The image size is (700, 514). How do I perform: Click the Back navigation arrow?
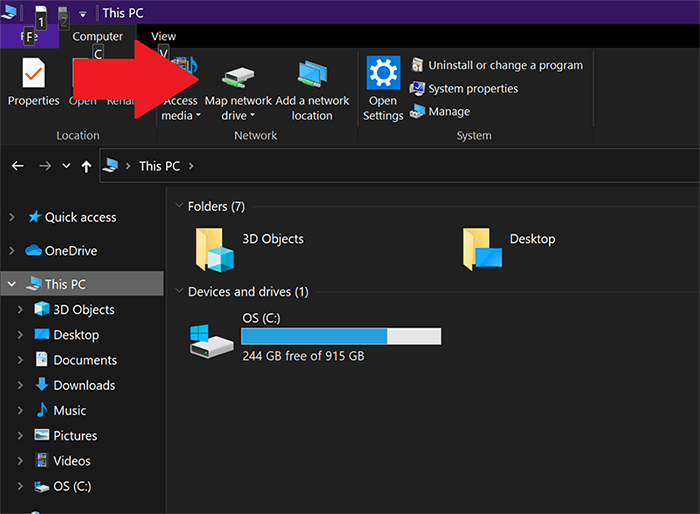click(x=17, y=166)
